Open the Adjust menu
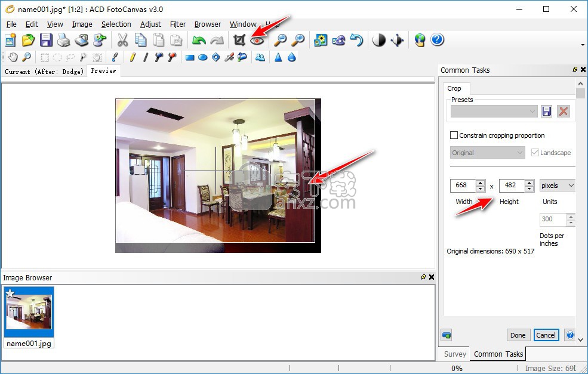This screenshot has height=374, width=588. 151,24
